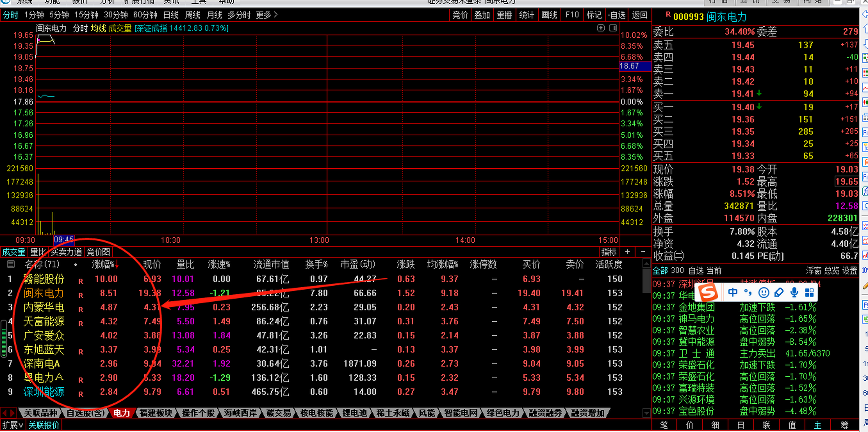Click the right arrow of bottom tab scroller

click(x=12, y=412)
